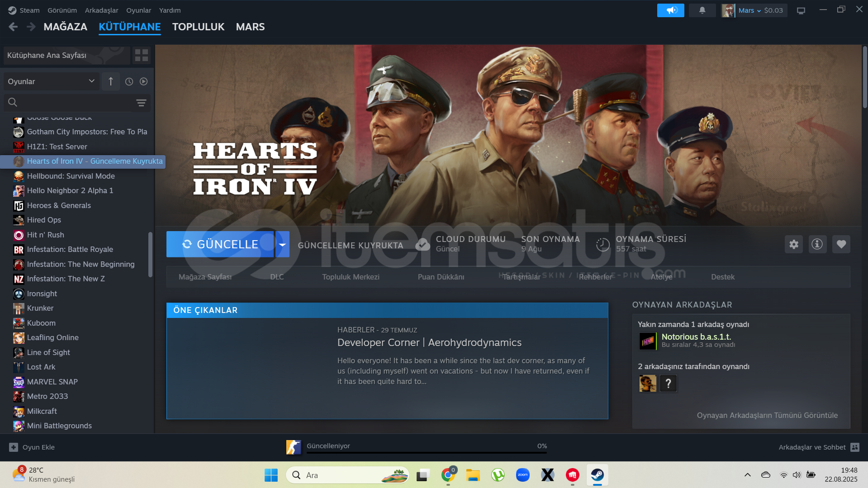Open File Explorer from taskbar

[473, 475]
